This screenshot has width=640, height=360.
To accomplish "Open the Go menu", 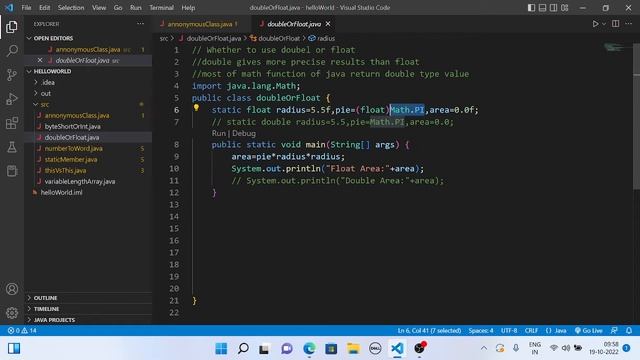I will [118, 8].
